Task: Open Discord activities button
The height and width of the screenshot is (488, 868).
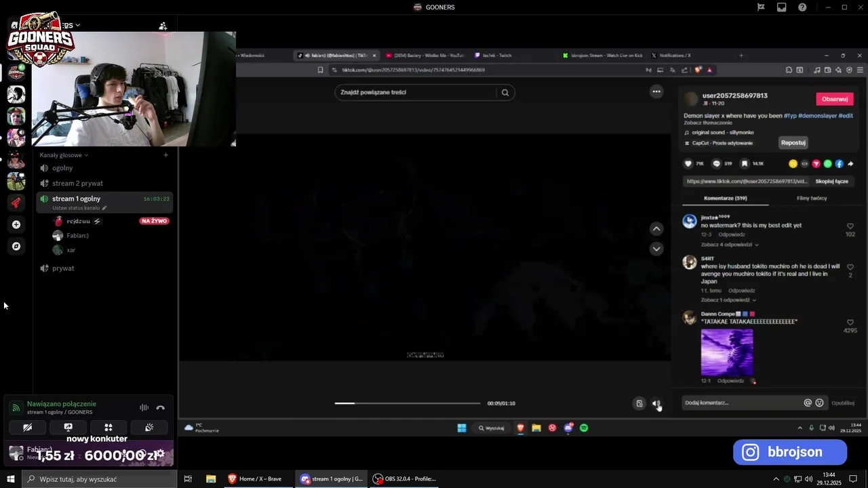Action: (108, 427)
